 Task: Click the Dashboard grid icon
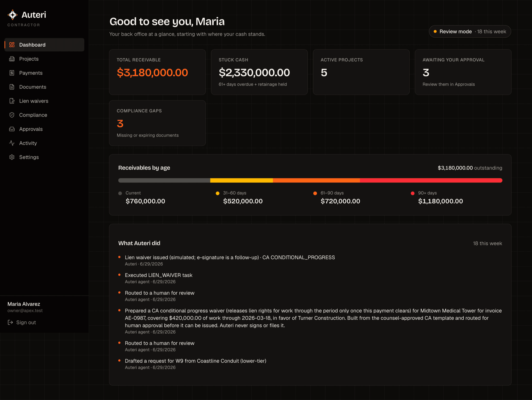click(x=12, y=45)
